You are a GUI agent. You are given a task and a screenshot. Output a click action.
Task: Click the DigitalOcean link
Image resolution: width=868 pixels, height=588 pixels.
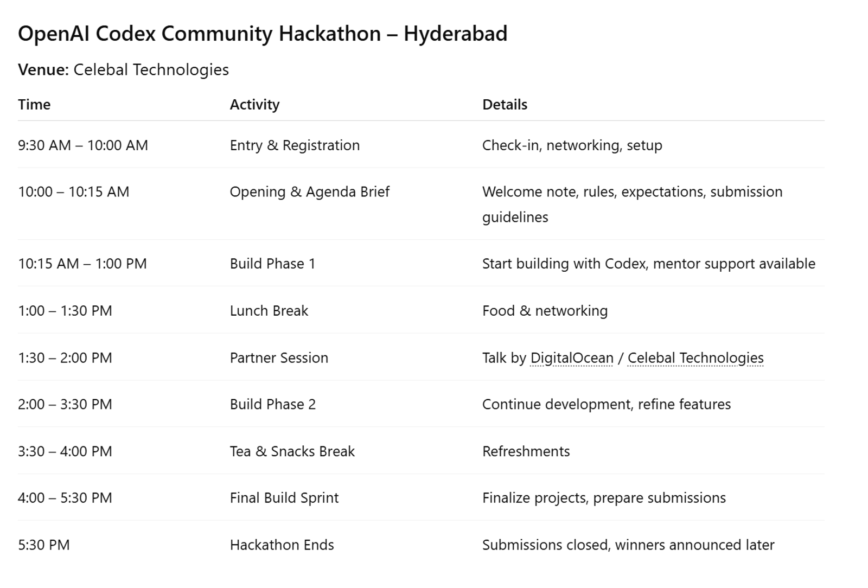(x=572, y=358)
